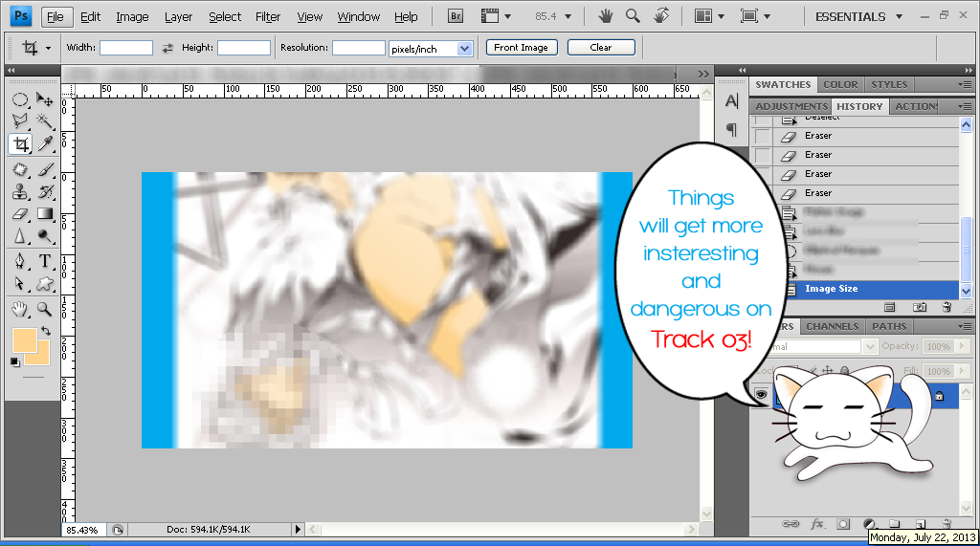This screenshot has height=546, width=980.
Task: Select the History Brush tool
Action: click(44, 192)
